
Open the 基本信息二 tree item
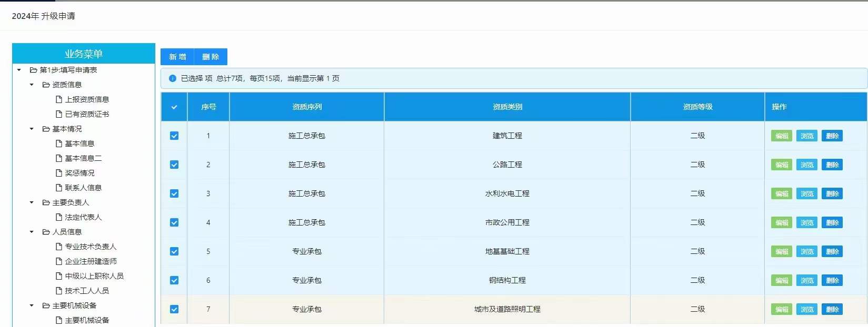tap(78, 158)
